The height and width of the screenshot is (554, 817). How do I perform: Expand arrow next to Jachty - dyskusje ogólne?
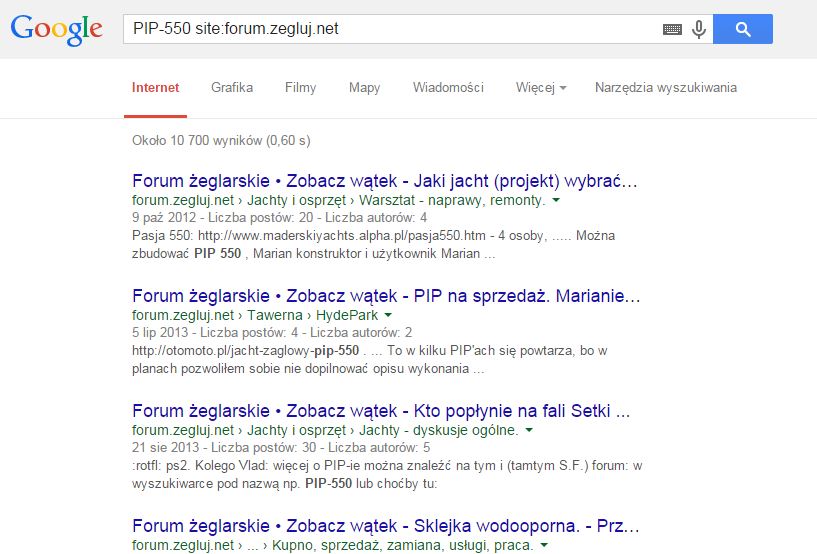[529, 431]
